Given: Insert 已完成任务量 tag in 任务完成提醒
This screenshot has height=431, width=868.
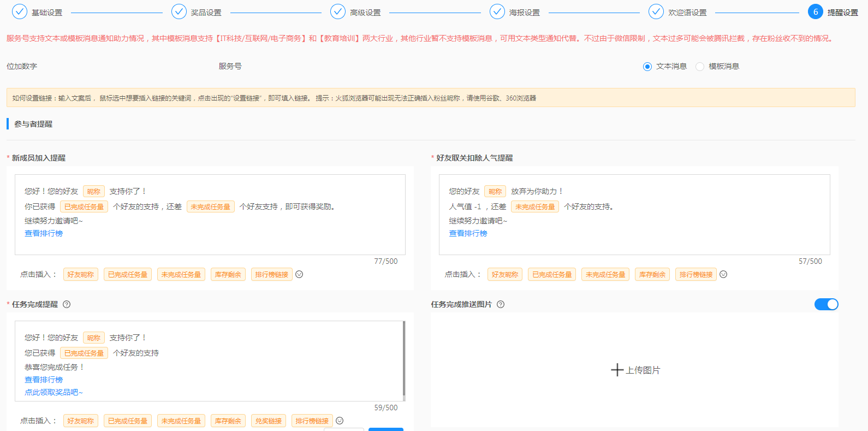Looking at the screenshot, I should (x=128, y=421).
